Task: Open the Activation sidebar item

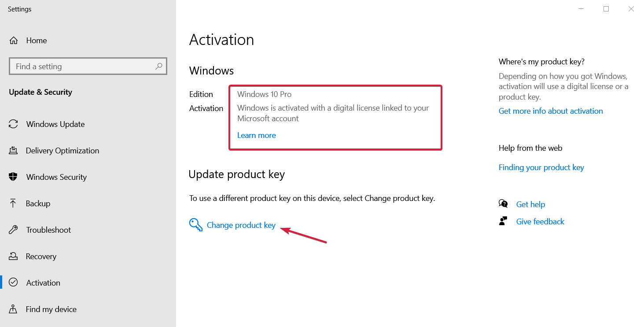Action: [x=43, y=283]
